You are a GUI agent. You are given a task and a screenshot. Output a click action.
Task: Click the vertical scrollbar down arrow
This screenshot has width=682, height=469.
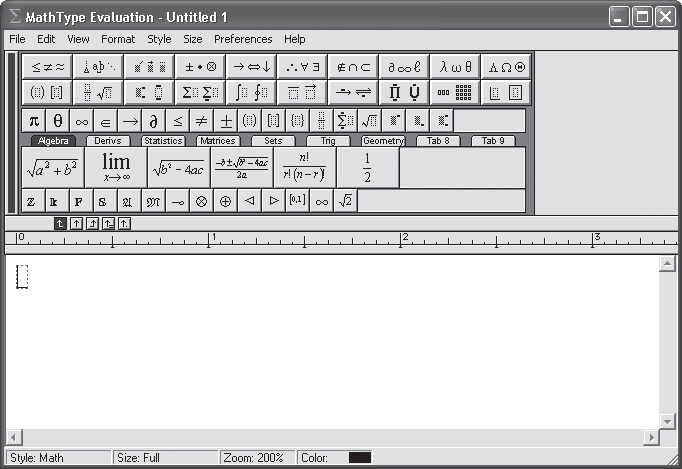pos(666,420)
